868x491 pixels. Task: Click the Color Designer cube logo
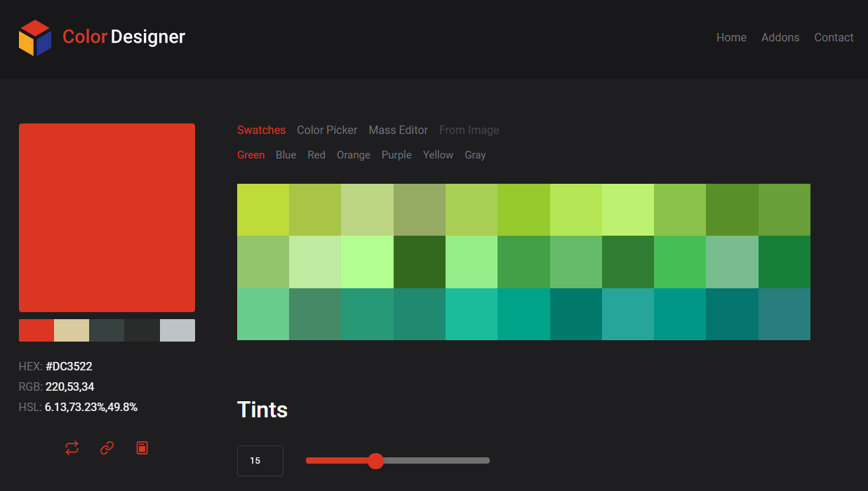click(x=35, y=38)
